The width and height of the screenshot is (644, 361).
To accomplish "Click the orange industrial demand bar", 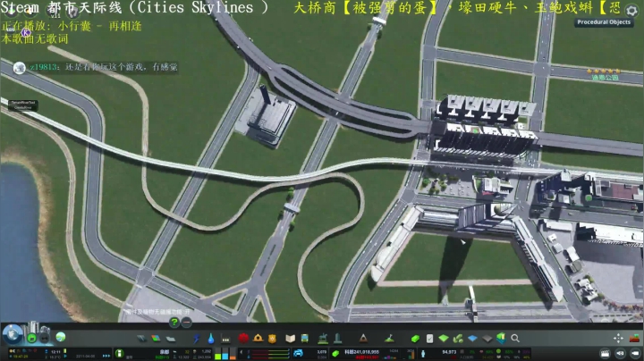I will click(233, 355).
